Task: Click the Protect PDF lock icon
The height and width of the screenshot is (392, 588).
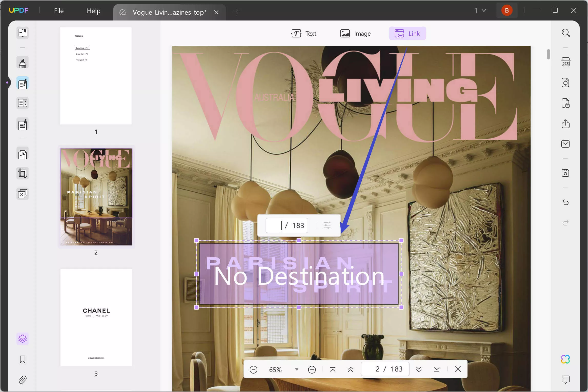Action: pos(565,103)
